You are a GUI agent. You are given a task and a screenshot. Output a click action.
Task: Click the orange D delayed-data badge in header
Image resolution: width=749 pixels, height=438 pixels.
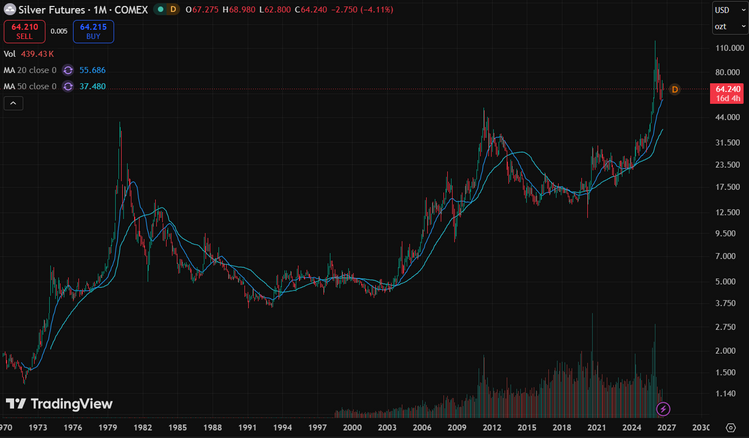[173, 10]
